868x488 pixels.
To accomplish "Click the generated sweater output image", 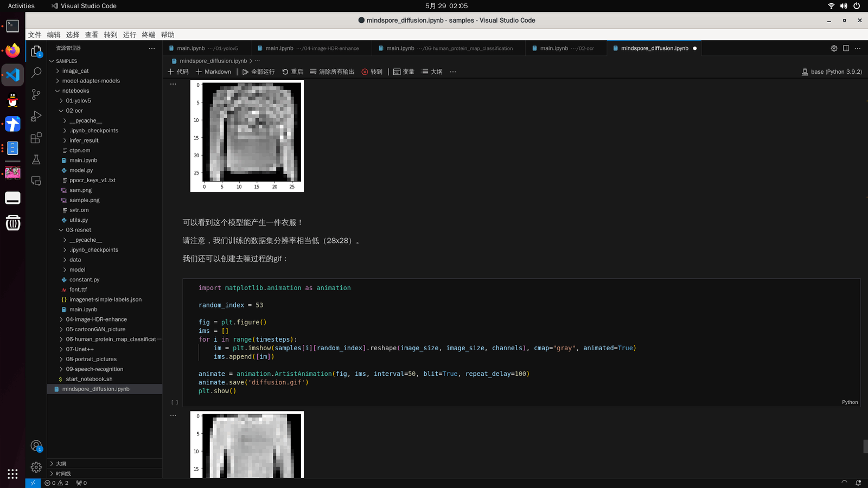I will pos(247,136).
